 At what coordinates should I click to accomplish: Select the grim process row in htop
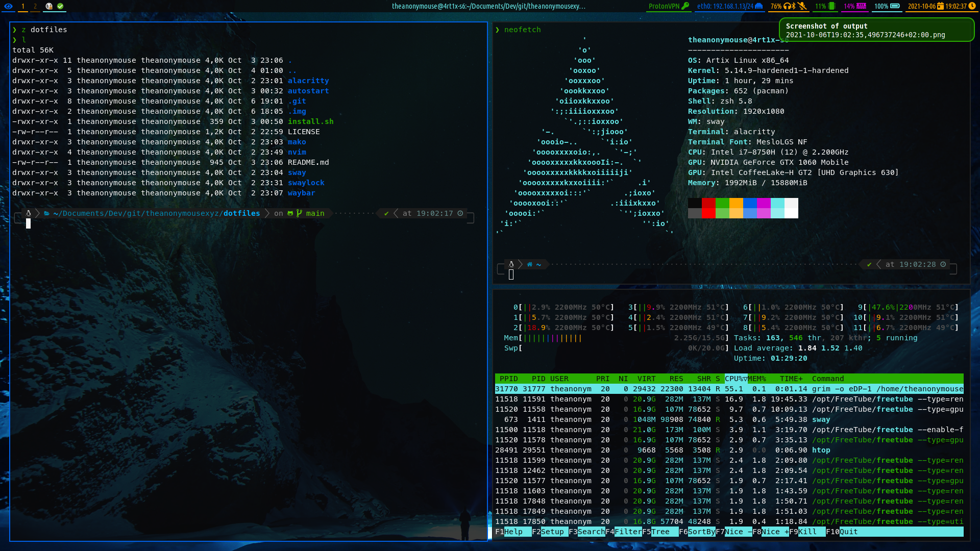[729, 389]
